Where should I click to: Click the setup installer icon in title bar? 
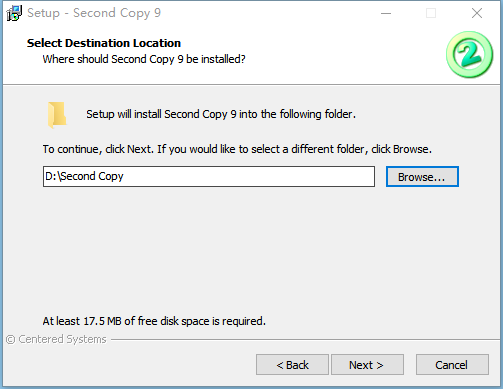click(14, 13)
